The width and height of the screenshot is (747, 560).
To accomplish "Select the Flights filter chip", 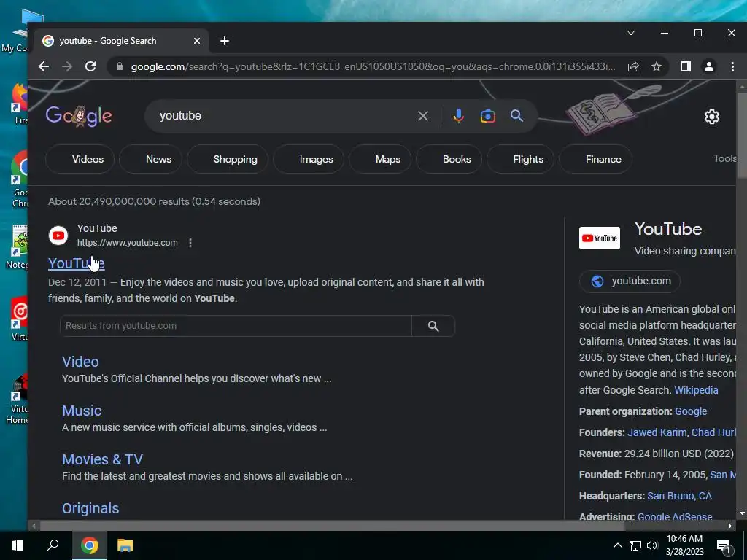I will pyautogui.click(x=521, y=159).
